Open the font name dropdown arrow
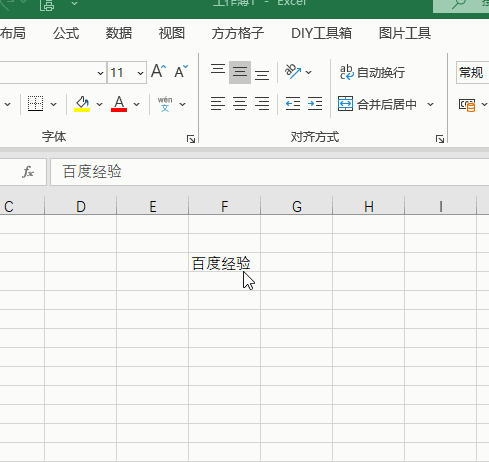 pyautogui.click(x=100, y=73)
